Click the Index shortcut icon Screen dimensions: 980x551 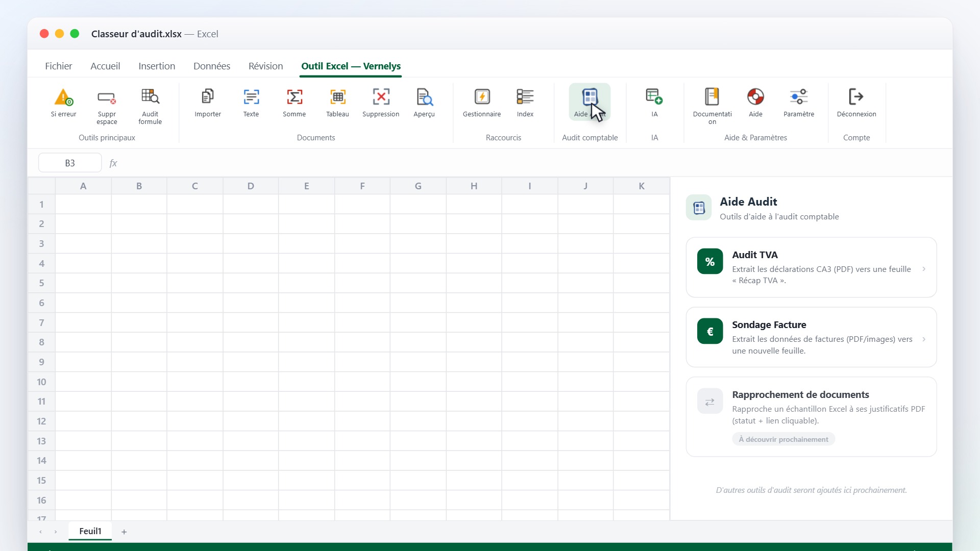525,96
